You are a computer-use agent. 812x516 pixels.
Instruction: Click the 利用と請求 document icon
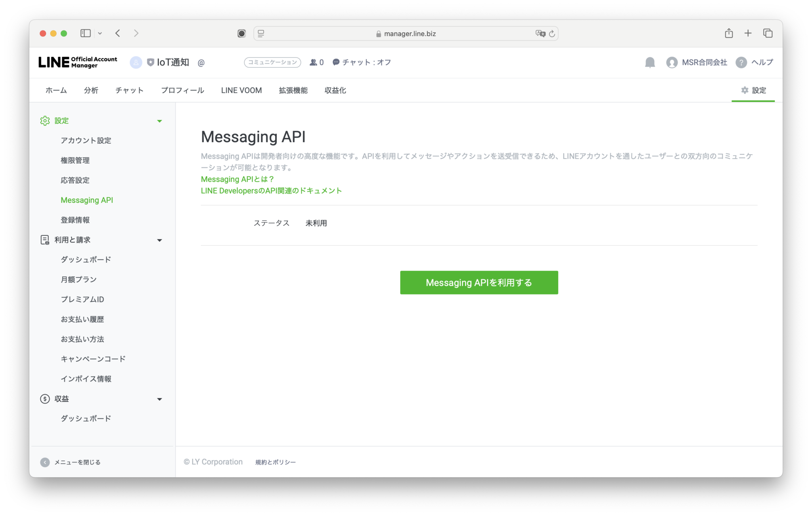click(45, 240)
